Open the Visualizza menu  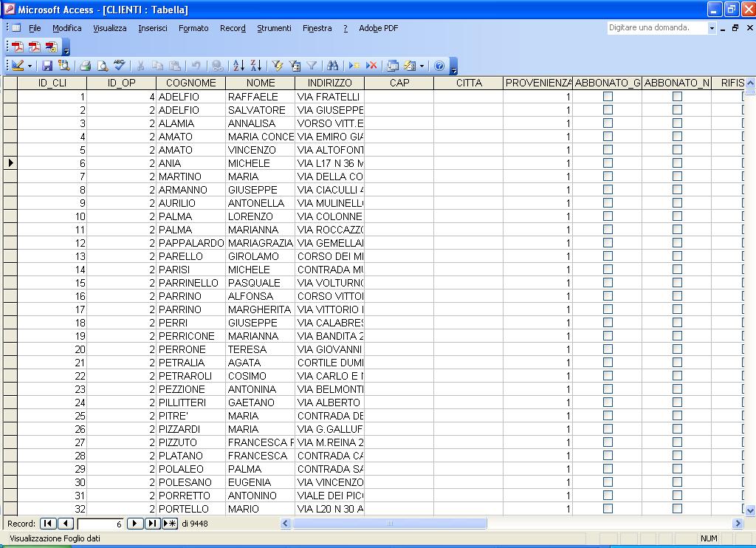pos(110,28)
